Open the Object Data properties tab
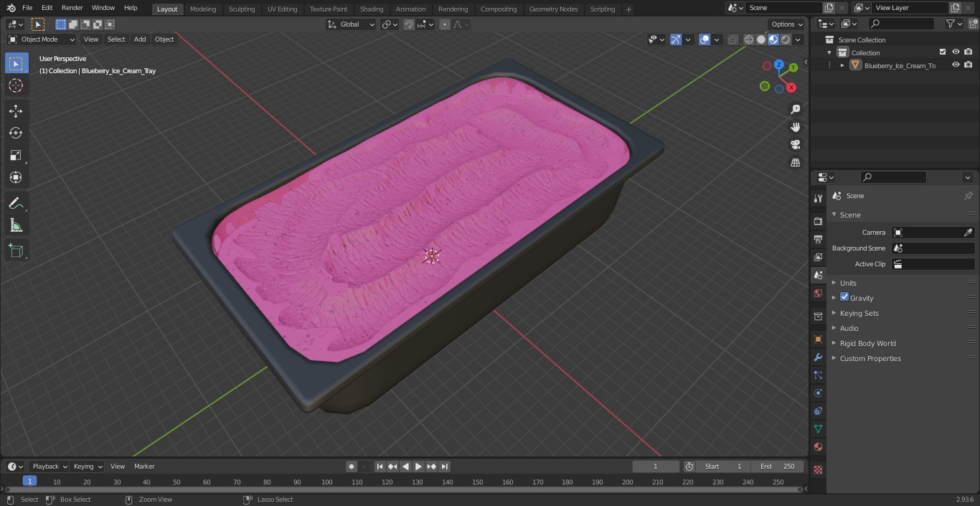The image size is (980, 506). pos(818,428)
